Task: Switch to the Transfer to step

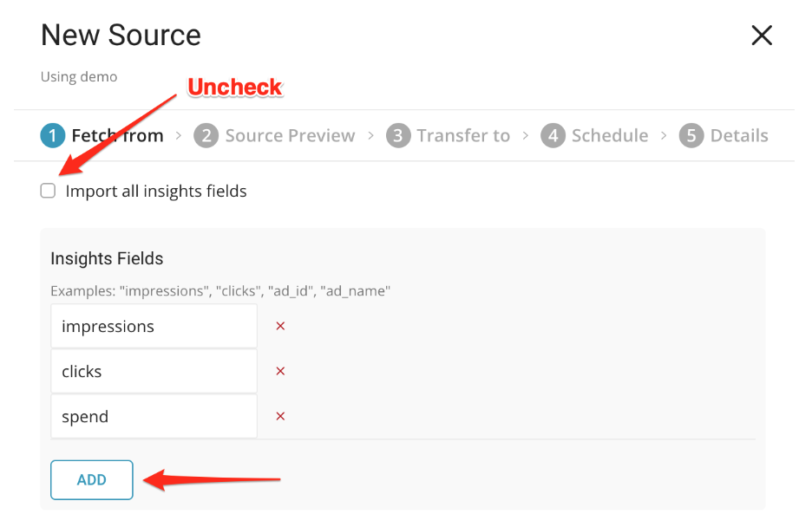Action: (x=463, y=136)
